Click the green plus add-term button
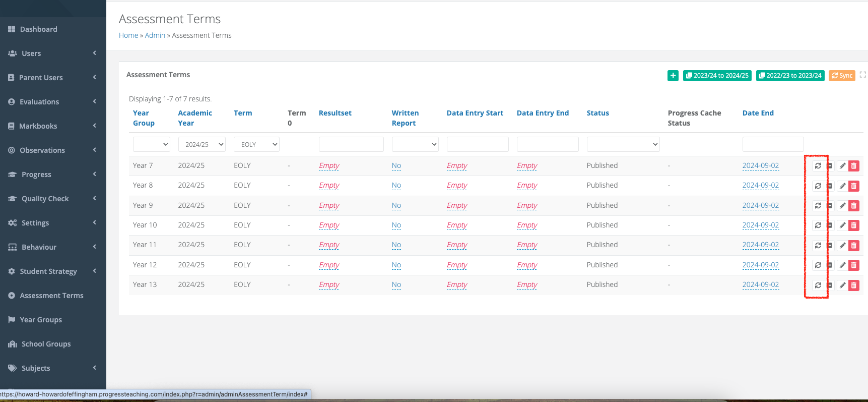Image resolution: width=868 pixels, height=402 pixels. tap(673, 76)
